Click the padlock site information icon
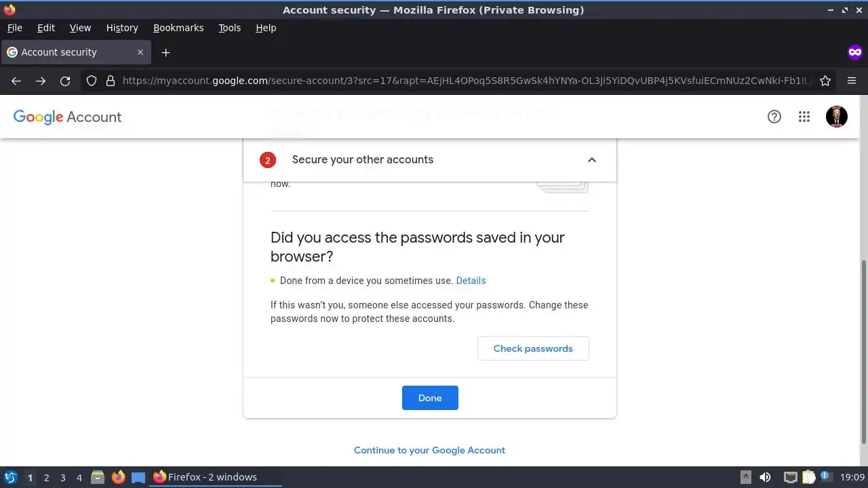Viewport: 868px width, 488px height. tap(111, 81)
